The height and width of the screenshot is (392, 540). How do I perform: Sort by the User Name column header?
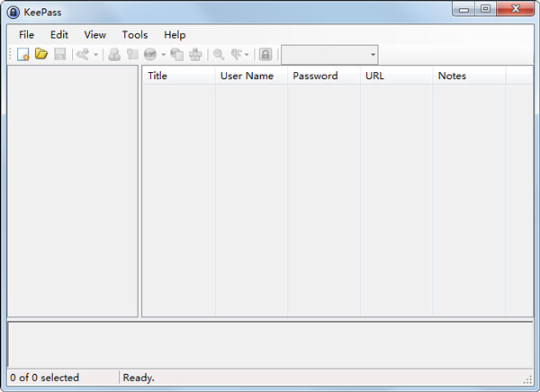coord(251,76)
